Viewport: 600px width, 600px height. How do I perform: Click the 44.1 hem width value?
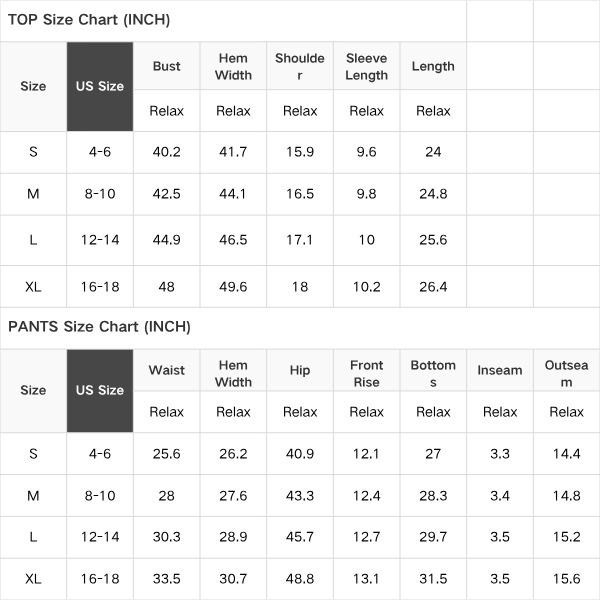[233, 194]
